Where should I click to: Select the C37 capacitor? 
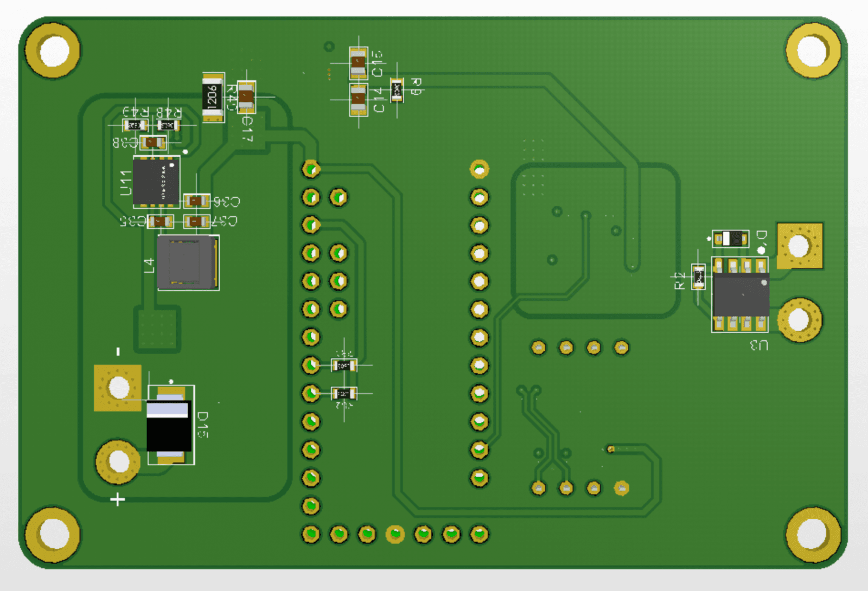click(196, 221)
